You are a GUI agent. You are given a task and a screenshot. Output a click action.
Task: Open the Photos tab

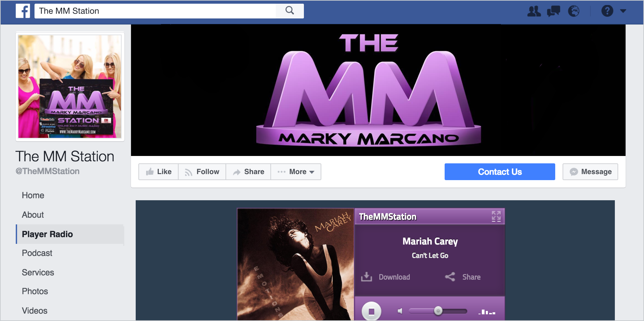pos(35,291)
